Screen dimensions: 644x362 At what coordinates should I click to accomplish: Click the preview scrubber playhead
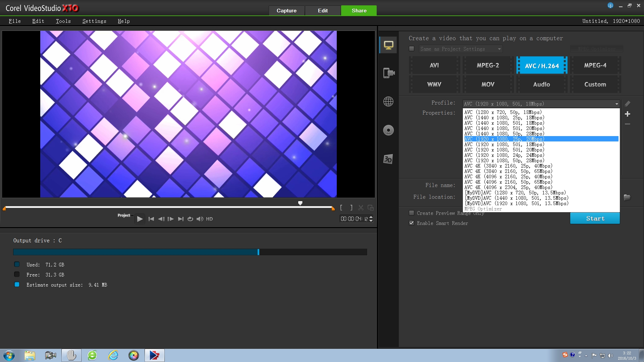pyautogui.click(x=300, y=203)
